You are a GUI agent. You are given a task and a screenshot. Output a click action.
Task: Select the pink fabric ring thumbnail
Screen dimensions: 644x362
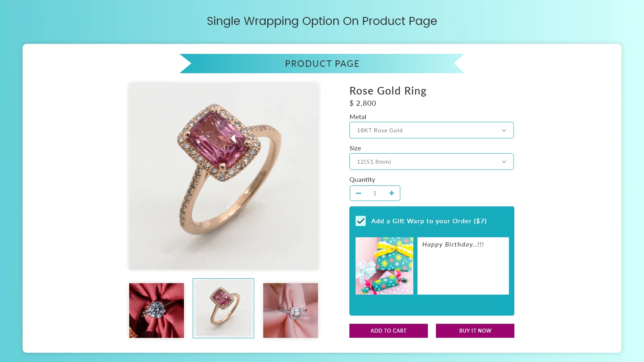click(291, 311)
